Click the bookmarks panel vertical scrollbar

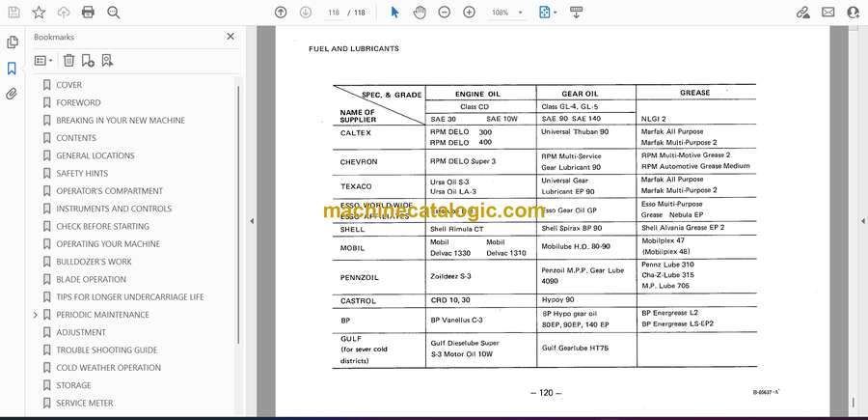[x=238, y=213]
